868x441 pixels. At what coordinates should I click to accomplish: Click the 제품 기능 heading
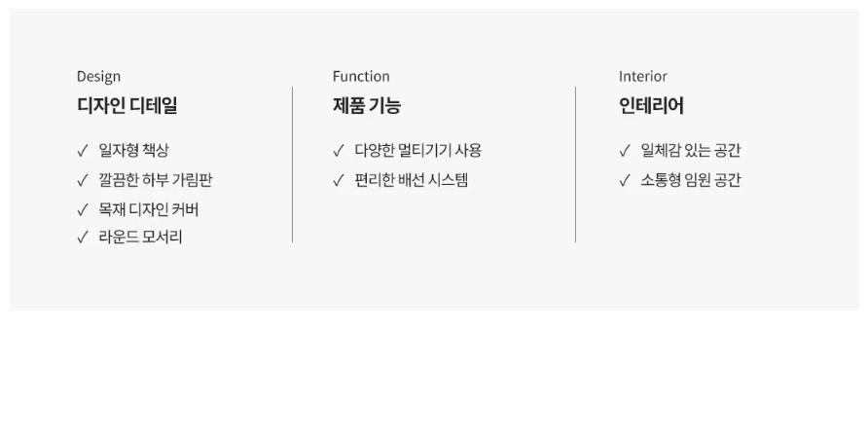[x=367, y=105]
